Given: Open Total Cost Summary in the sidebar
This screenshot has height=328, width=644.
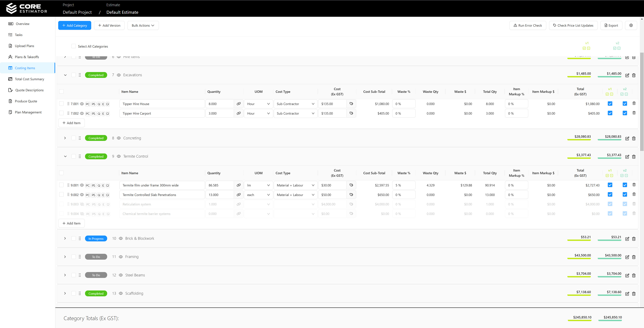Looking at the screenshot, I should pos(29,79).
